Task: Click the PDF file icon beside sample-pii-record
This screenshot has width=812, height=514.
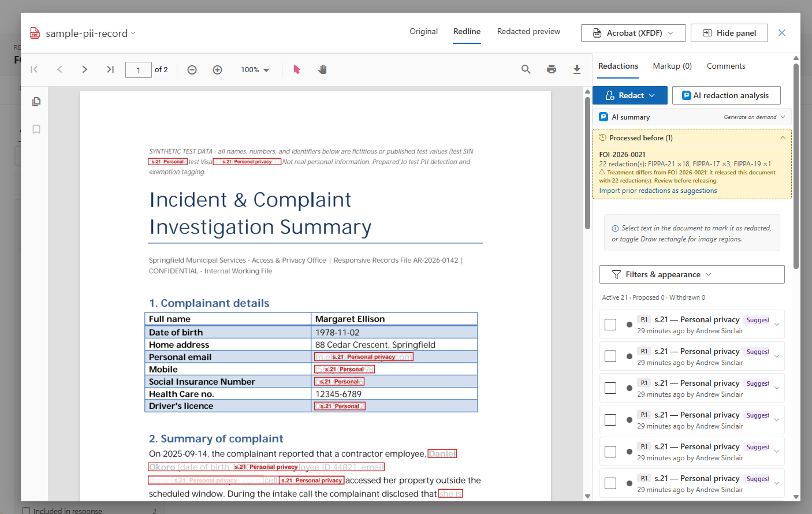Action: tap(35, 33)
